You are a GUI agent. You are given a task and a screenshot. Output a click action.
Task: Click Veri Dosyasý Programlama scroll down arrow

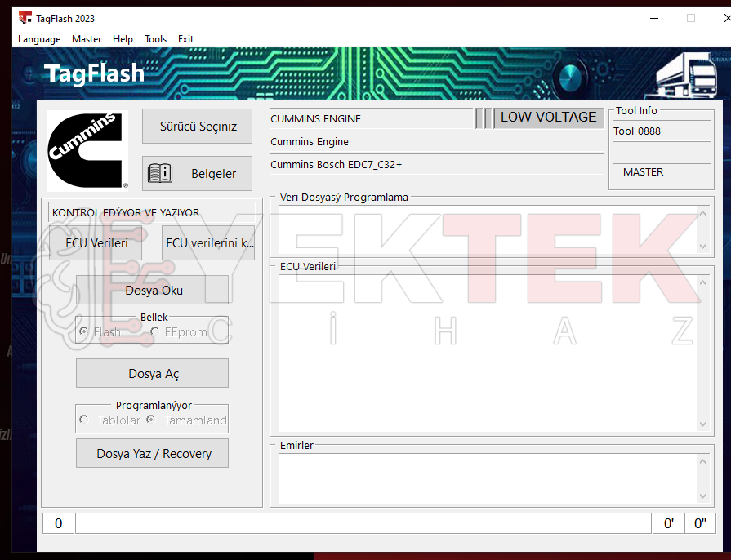tap(703, 247)
